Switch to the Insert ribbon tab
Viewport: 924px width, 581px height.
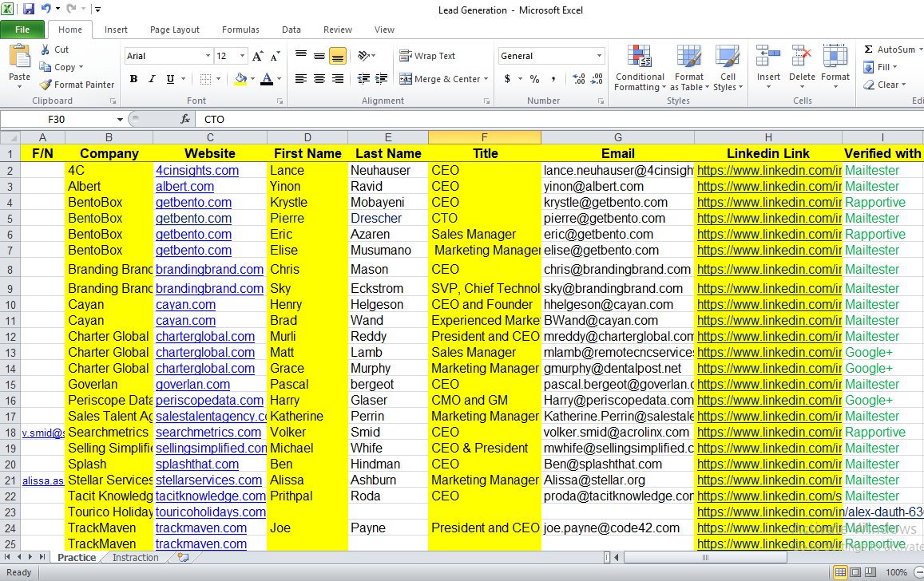(116, 30)
